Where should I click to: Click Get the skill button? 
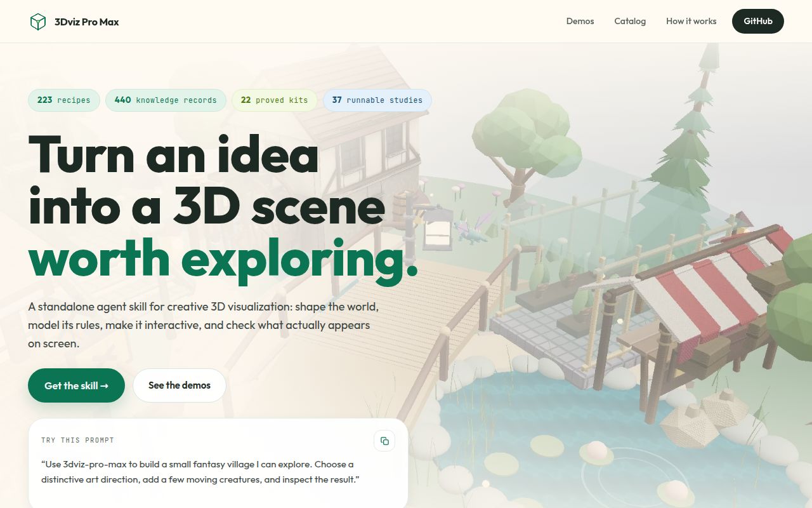[76, 385]
